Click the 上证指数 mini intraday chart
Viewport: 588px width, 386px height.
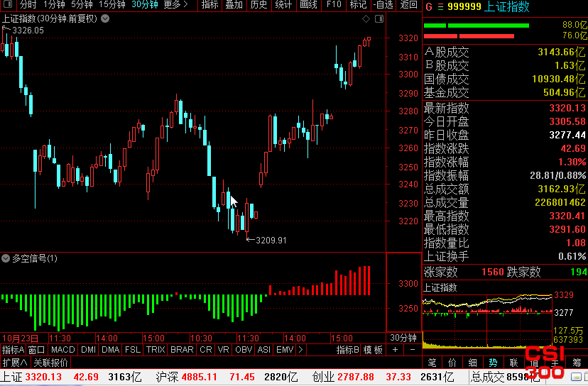487,321
